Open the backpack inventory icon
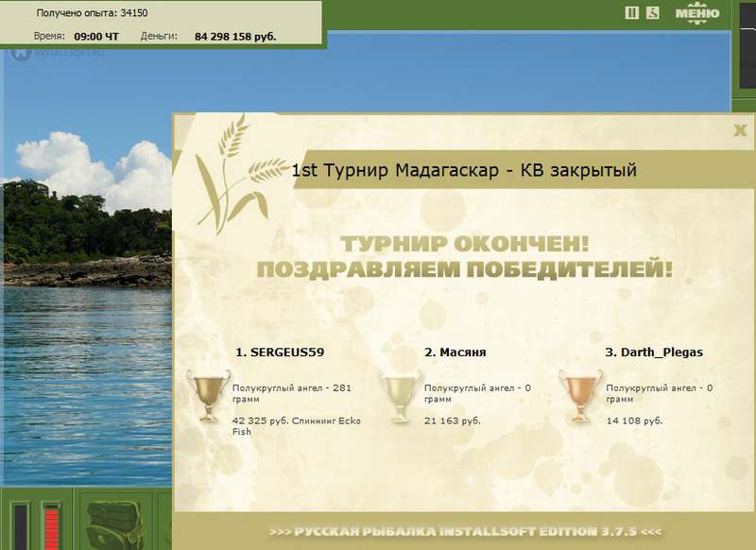This screenshot has height=550, width=756. [114, 525]
